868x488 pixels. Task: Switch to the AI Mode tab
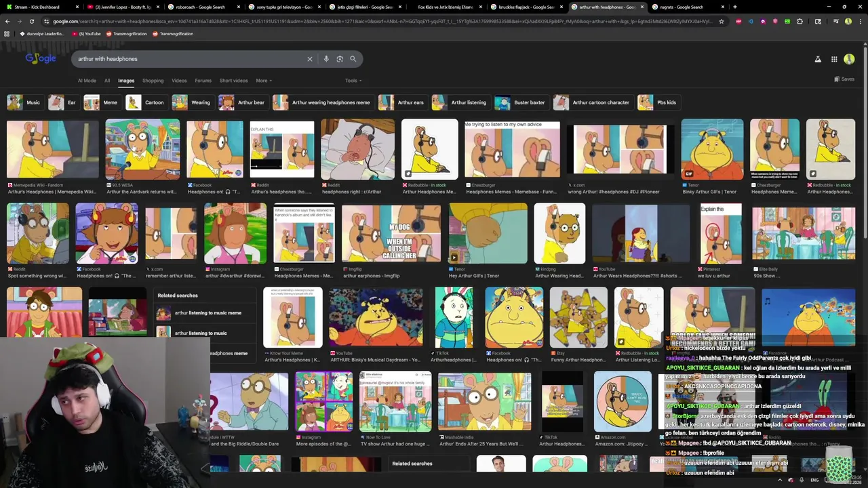[87, 81]
